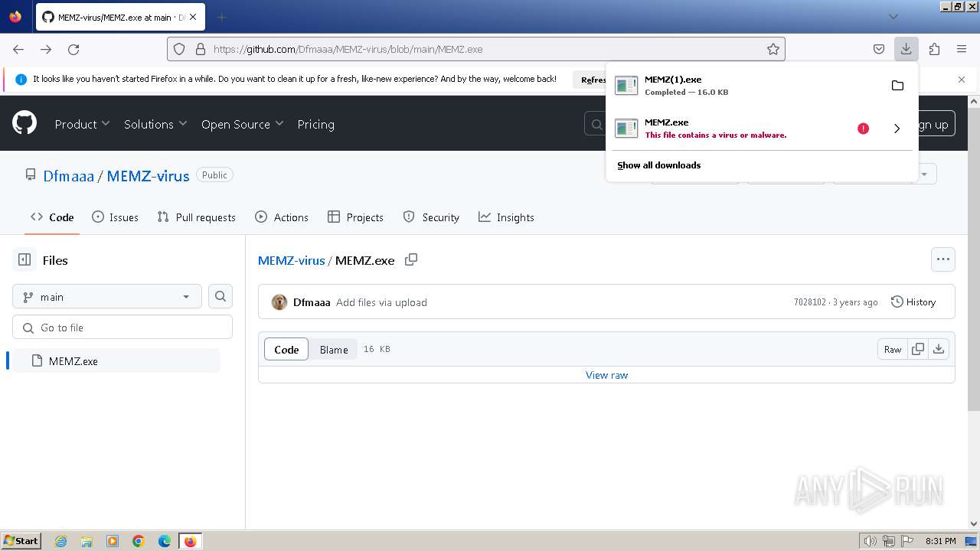Download raw file using the download icon
The width and height of the screenshot is (980, 551).
tap(939, 349)
